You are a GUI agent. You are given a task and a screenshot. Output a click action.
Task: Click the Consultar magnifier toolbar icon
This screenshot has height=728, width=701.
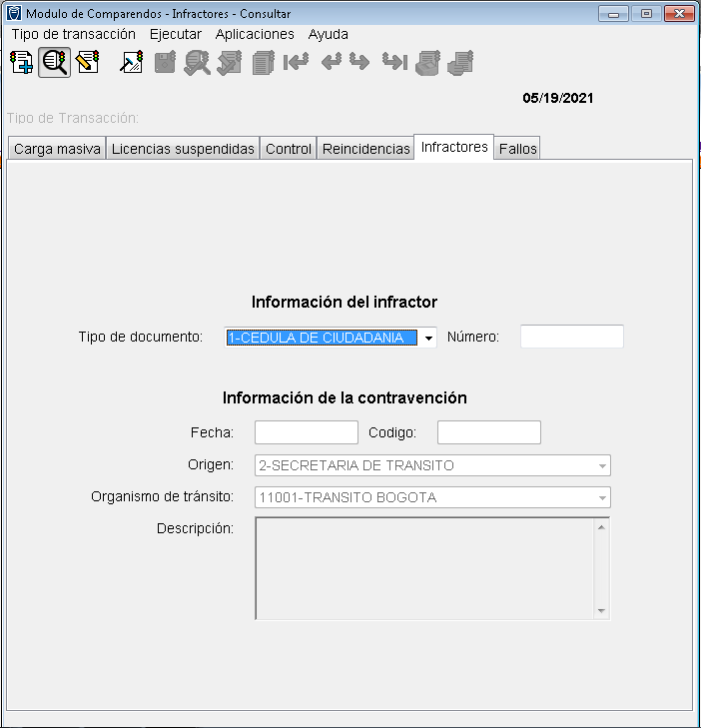point(54,62)
